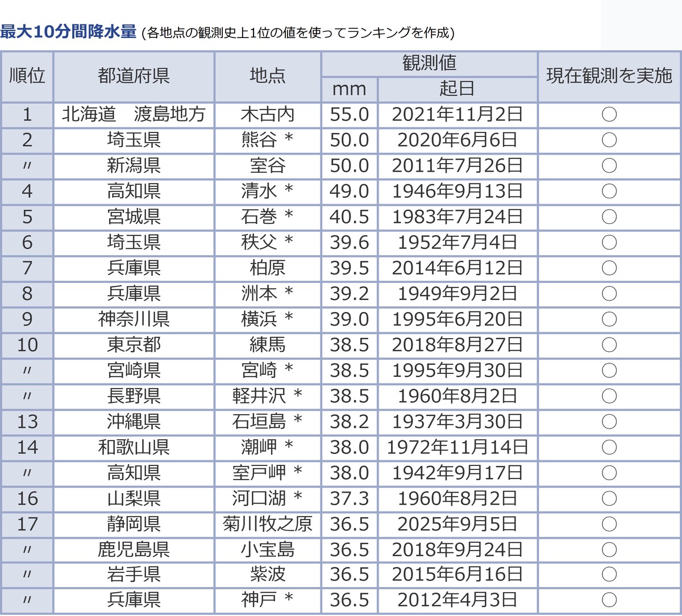Select the 長野県 prefecture cell
Viewport: 682px width, 616px height.
pos(134,396)
